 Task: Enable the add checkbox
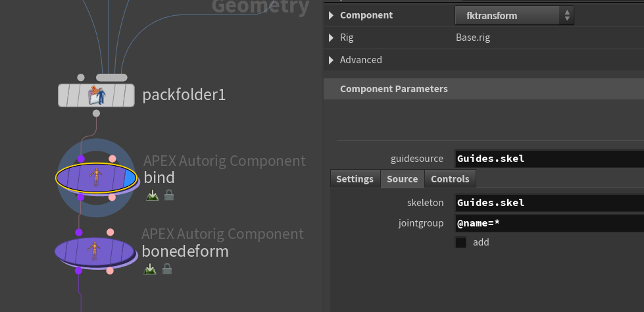461,242
